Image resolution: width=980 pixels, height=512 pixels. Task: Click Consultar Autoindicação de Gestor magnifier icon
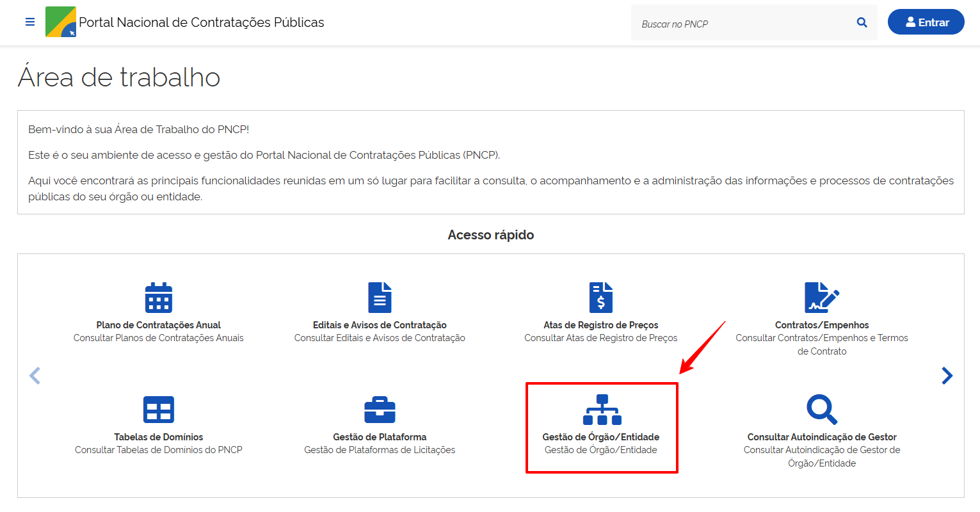pyautogui.click(x=821, y=410)
